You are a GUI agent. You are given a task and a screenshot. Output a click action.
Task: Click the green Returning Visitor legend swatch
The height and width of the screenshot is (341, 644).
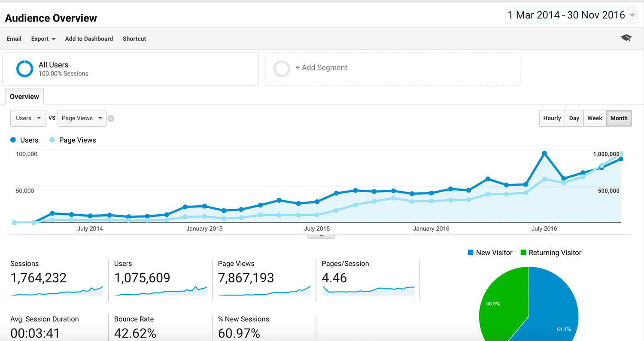click(523, 253)
